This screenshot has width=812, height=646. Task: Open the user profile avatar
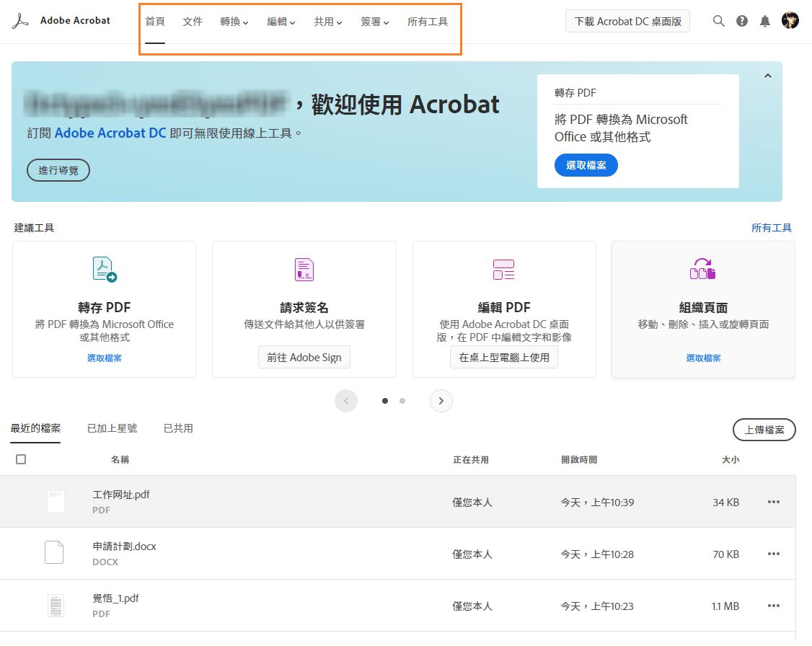click(790, 21)
